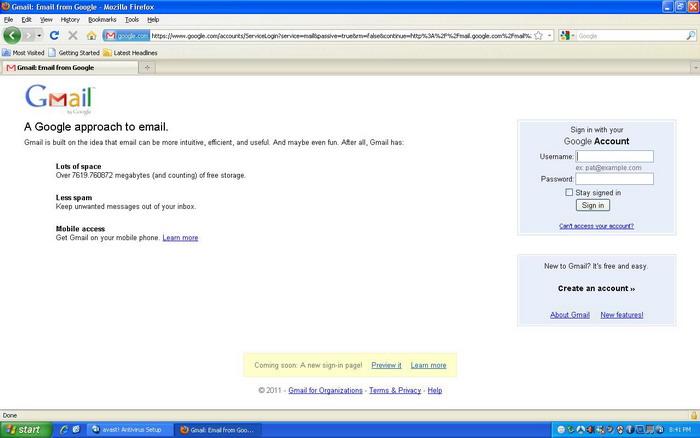Click the Username input field
Screen dimensions: 700x438
point(615,156)
